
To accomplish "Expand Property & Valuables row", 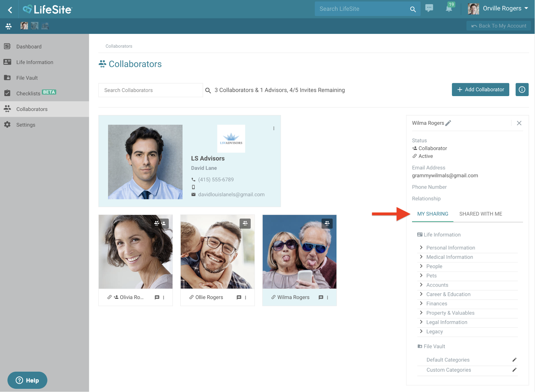I will 467,313.
